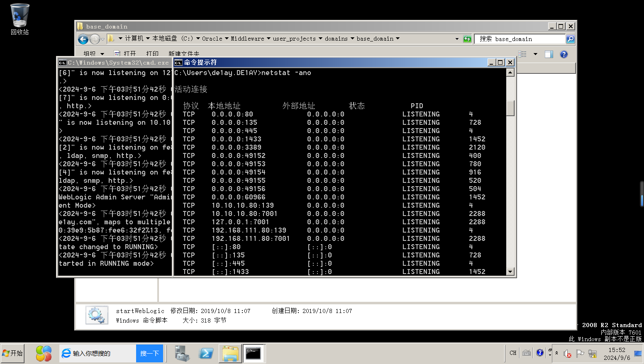Activate the 命令提示符 title bar

(330, 62)
